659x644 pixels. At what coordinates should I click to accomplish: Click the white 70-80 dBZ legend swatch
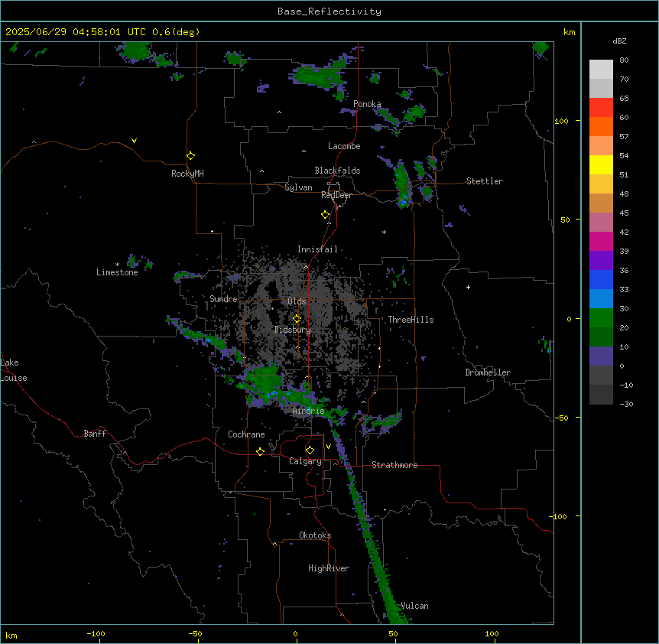point(601,70)
